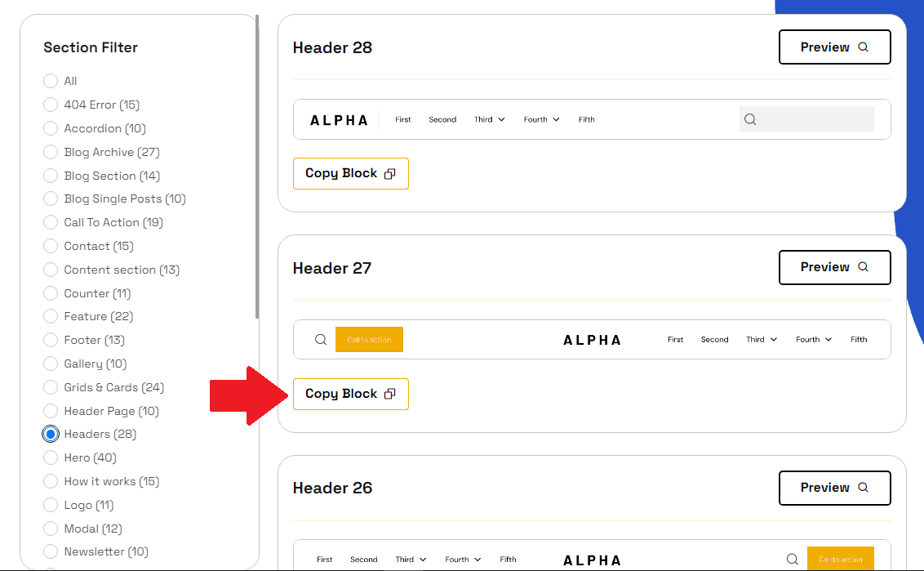The image size is (924, 571).
Task: Click the selected Headers (28) radio
Action: (x=51, y=434)
